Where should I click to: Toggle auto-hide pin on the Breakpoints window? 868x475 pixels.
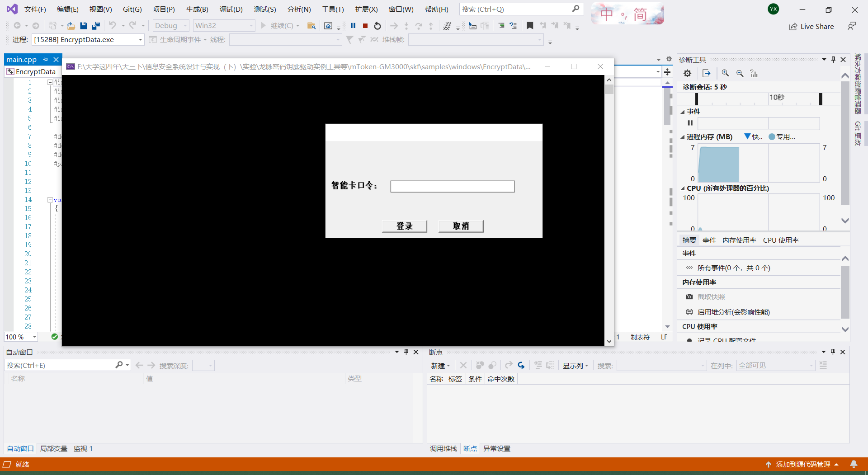coord(833,352)
